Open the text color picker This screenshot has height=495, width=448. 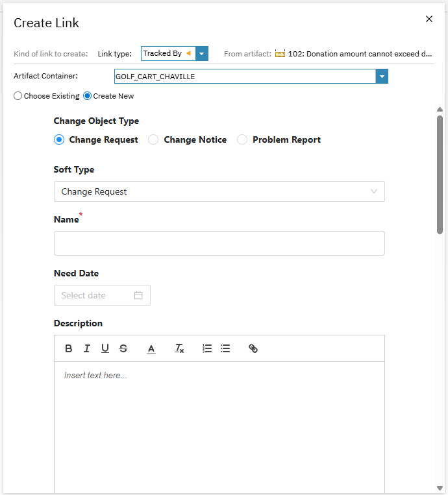pos(151,348)
